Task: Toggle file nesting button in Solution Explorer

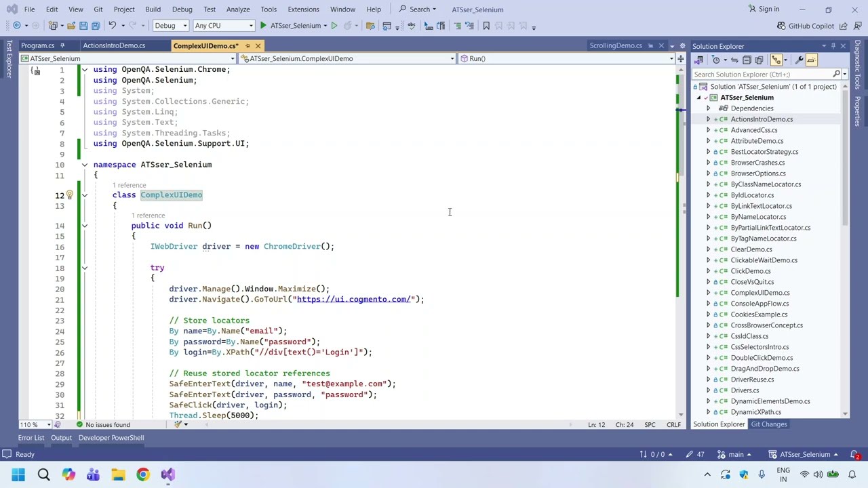Action: (x=776, y=60)
